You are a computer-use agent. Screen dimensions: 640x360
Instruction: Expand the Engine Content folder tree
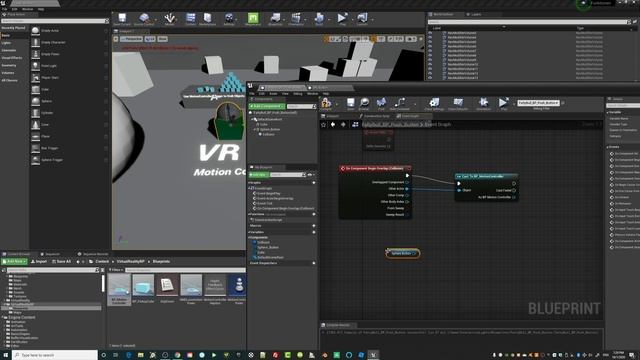click(3, 318)
